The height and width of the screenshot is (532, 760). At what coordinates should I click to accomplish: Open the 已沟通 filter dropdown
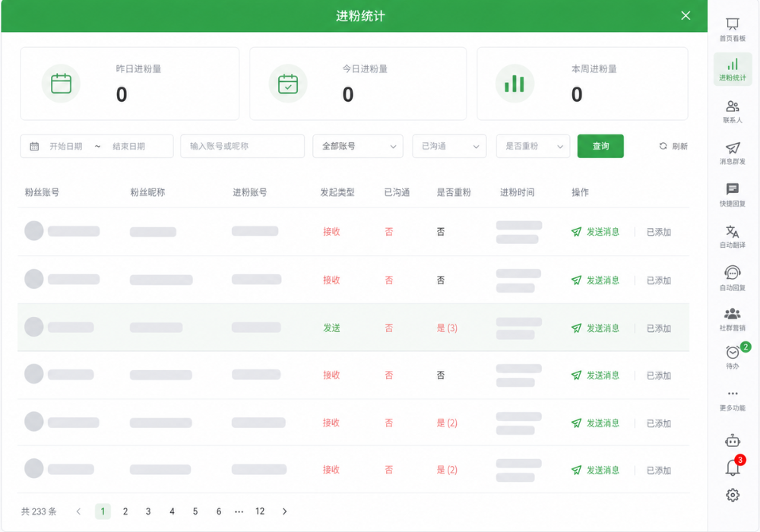[449, 147]
